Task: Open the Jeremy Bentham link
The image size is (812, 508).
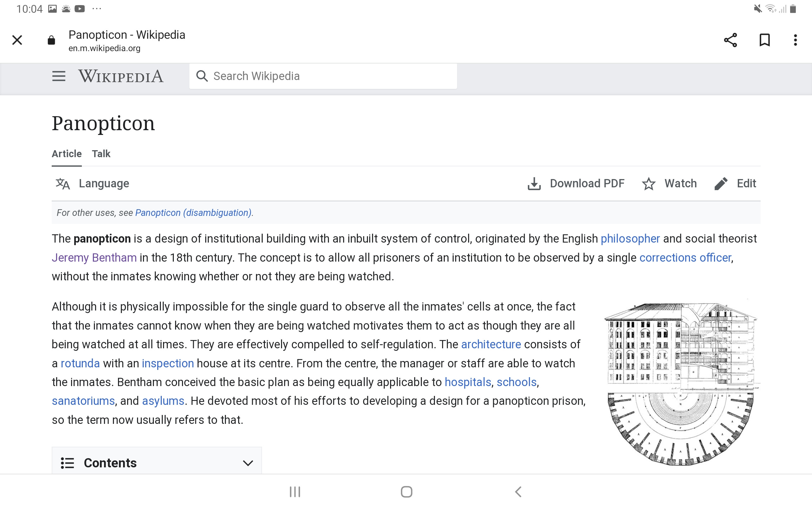Action: (x=94, y=258)
